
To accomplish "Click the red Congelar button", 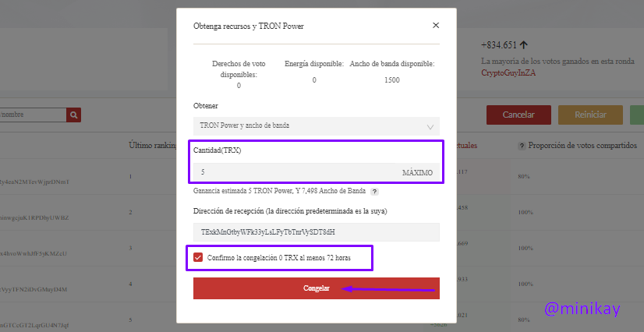I will pos(317,288).
